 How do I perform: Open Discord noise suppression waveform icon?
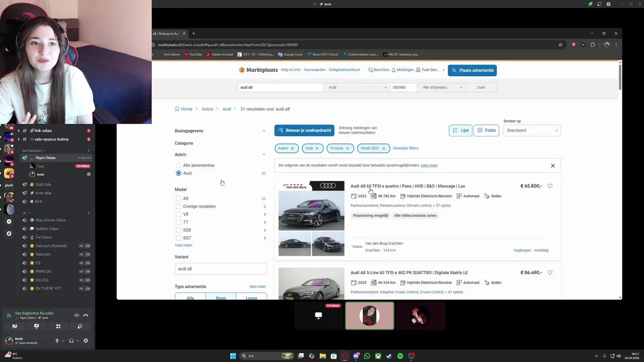(x=76, y=315)
